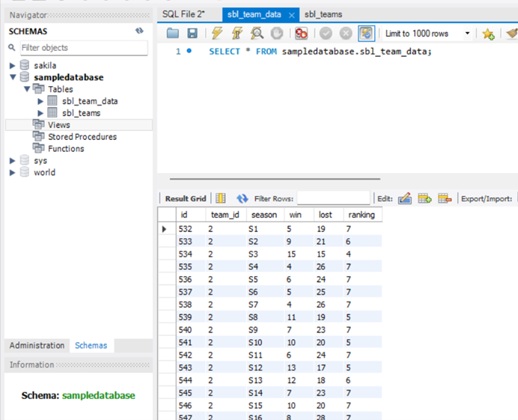Sort by win column header

pos(299,215)
